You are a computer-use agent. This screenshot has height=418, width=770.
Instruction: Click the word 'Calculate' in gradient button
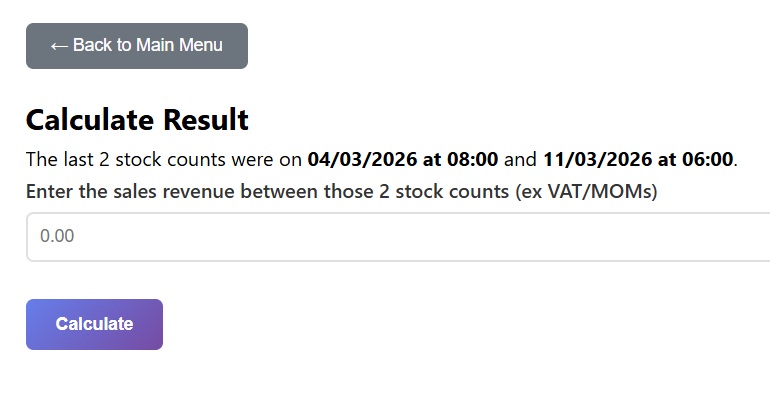[94, 324]
